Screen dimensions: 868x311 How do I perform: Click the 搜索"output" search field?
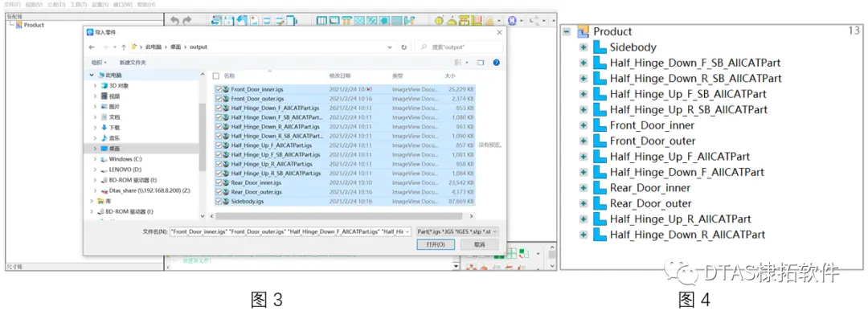click(460, 47)
